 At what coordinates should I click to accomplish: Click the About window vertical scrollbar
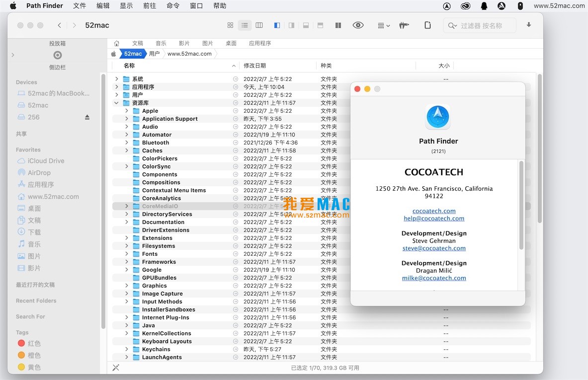click(x=521, y=205)
